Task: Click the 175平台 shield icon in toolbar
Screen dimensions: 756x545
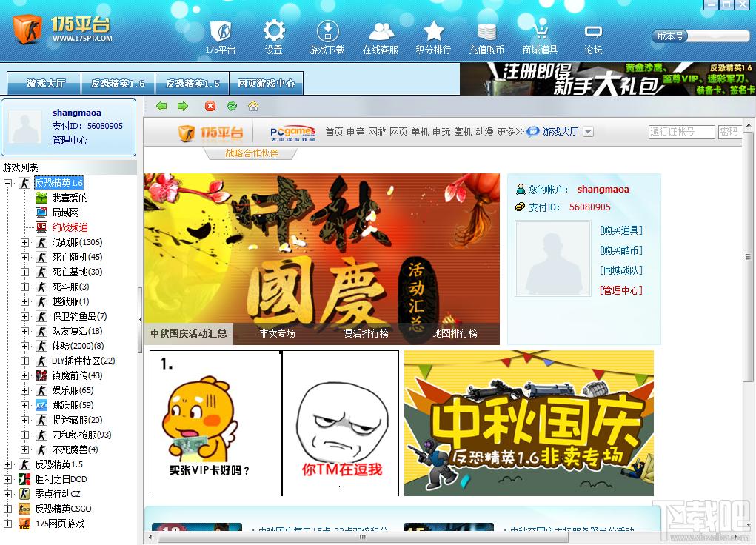Action: click(x=220, y=31)
